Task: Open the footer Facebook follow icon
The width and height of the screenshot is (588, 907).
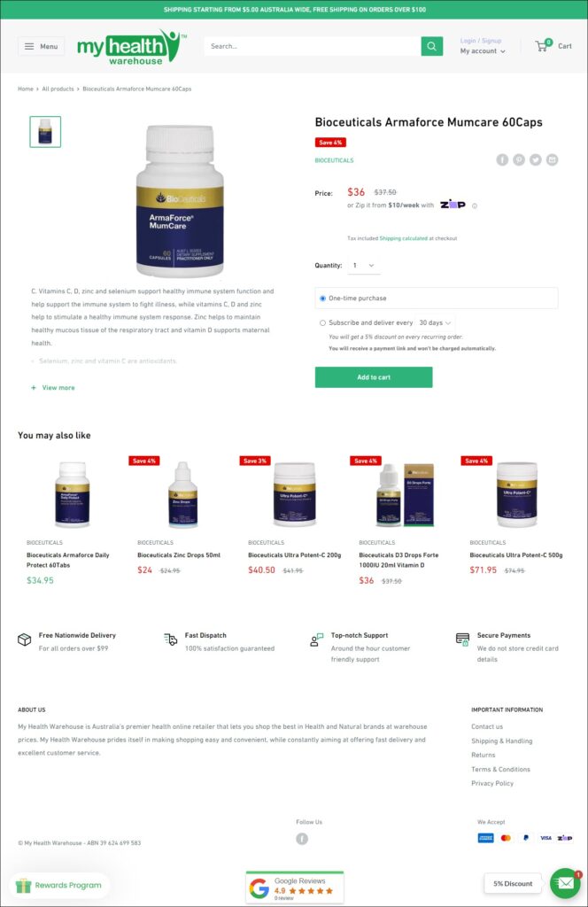Action: [x=302, y=839]
